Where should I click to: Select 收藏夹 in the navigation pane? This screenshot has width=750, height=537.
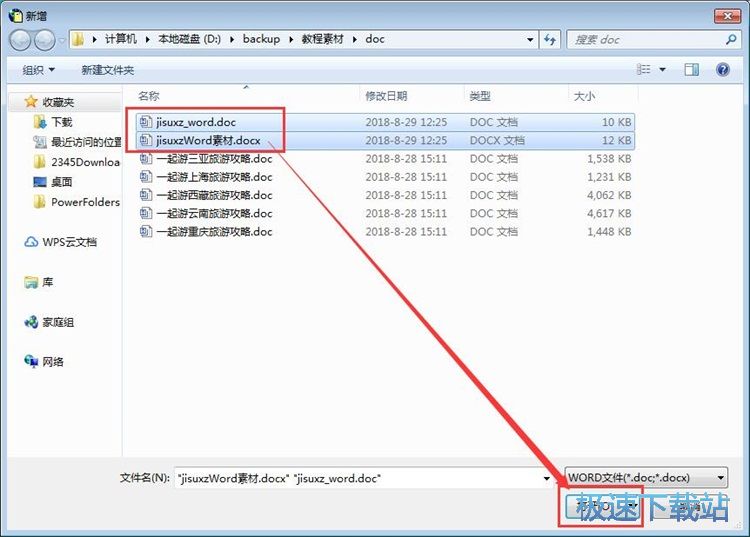(58, 102)
